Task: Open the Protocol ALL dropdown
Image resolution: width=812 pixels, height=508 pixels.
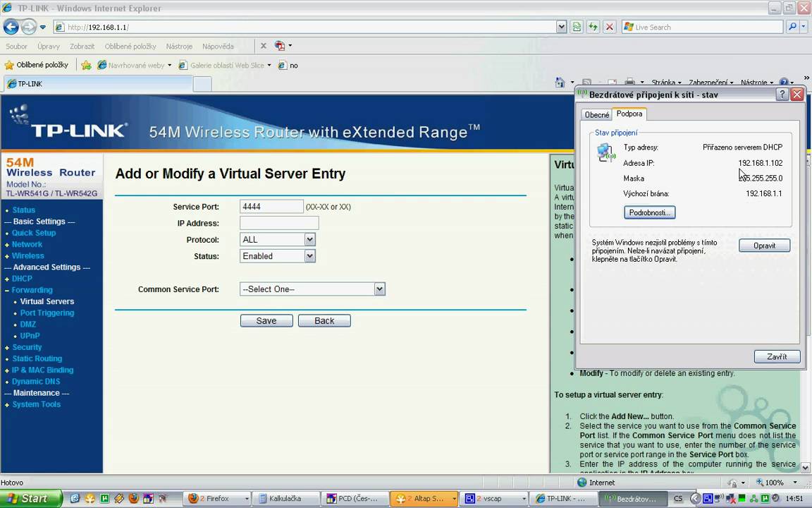Action: (278, 239)
